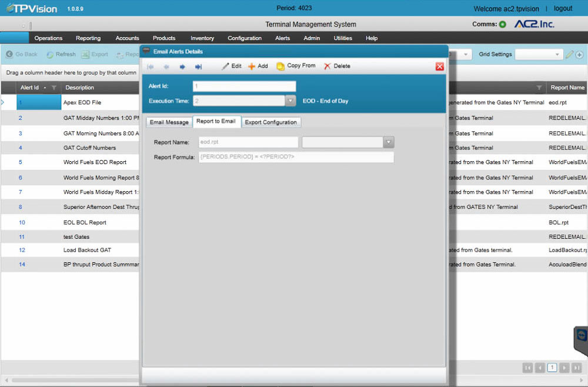Screen dimensions: 588x387
Task: Delete the current email alert
Action: (336, 66)
